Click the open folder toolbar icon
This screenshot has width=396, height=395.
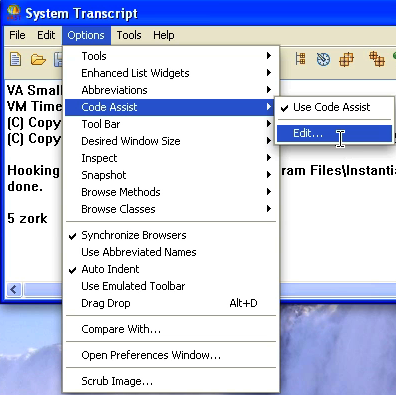click(38, 60)
